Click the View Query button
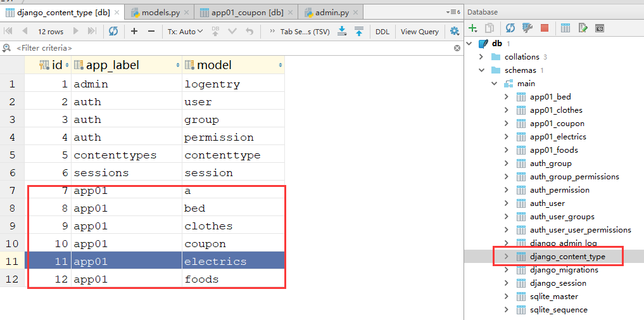This screenshot has width=644, height=320. (419, 31)
